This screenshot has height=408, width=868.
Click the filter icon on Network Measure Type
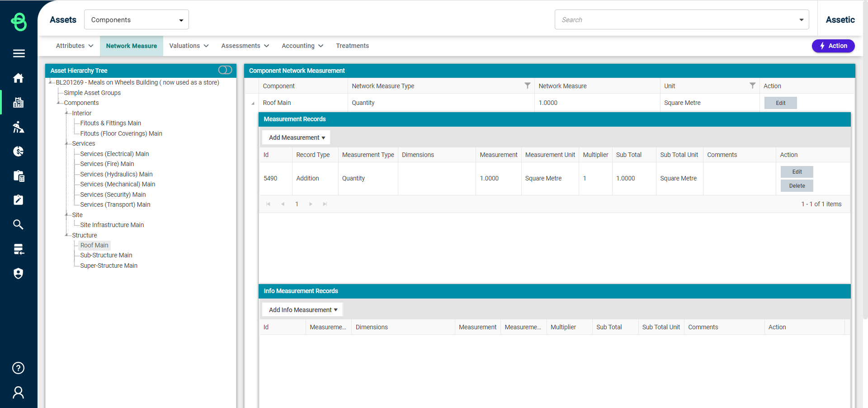tap(527, 85)
